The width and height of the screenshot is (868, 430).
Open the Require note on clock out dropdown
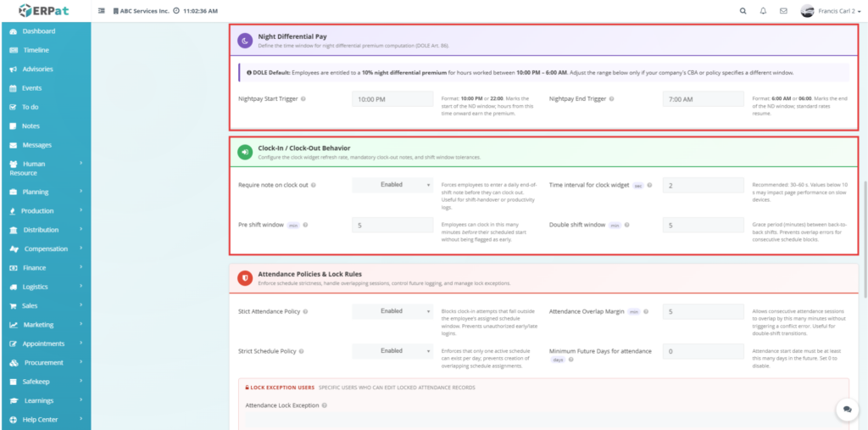392,185
